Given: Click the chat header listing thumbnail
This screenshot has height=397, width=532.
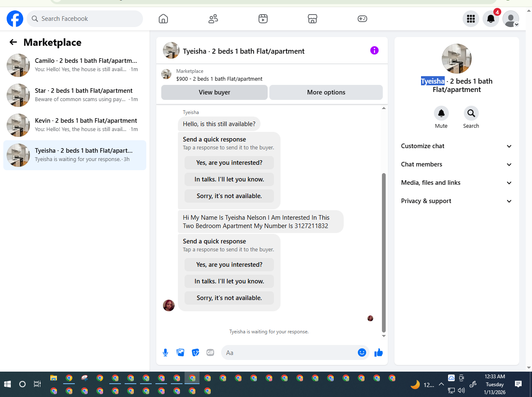Looking at the screenshot, I should tap(171, 50).
